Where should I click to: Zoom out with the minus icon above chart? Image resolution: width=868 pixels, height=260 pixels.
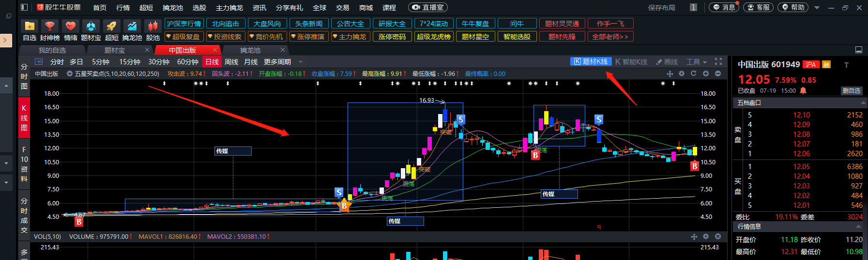[718, 73]
